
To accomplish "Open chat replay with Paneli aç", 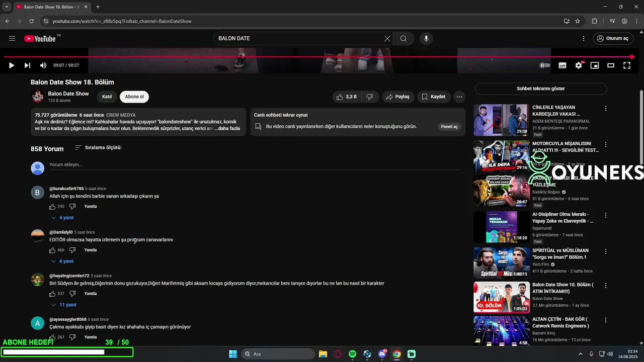I will click(x=449, y=127).
